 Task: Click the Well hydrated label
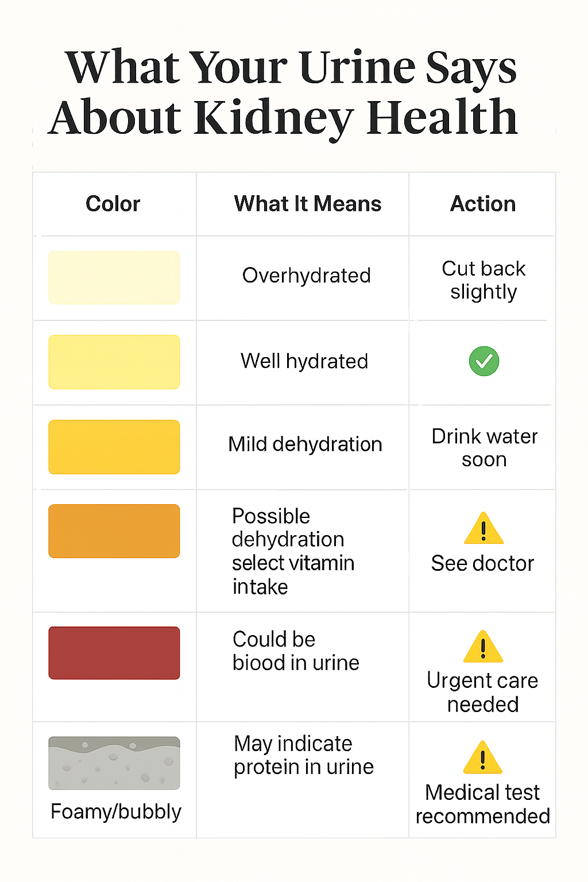(x=304, y=361)
